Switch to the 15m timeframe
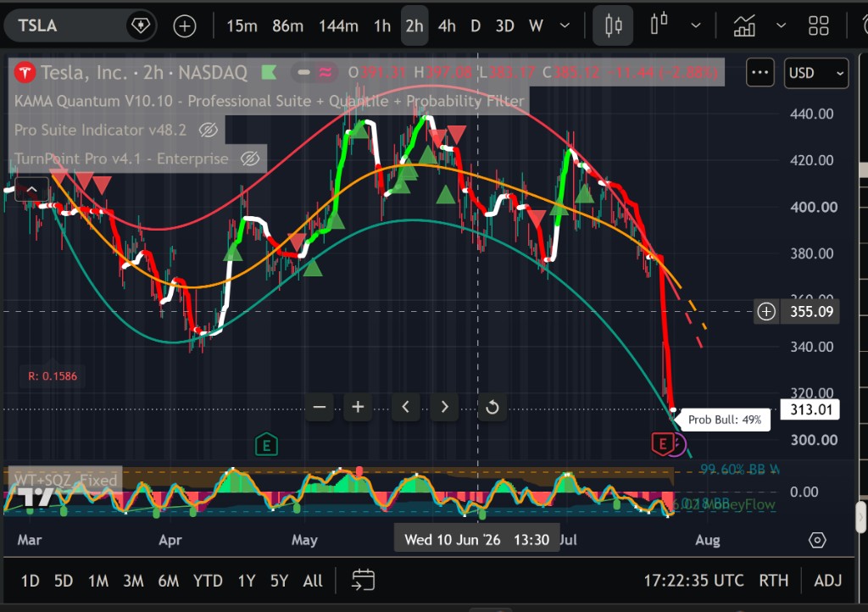The width and height of the screenshot is (868, 612). (x=242, y=26)
